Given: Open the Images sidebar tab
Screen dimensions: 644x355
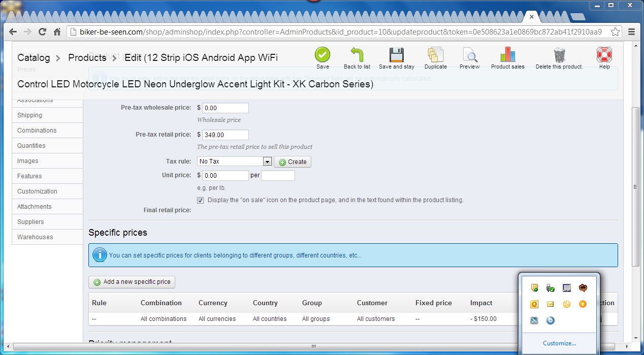Looking at the screenshot, I should 47,161.
